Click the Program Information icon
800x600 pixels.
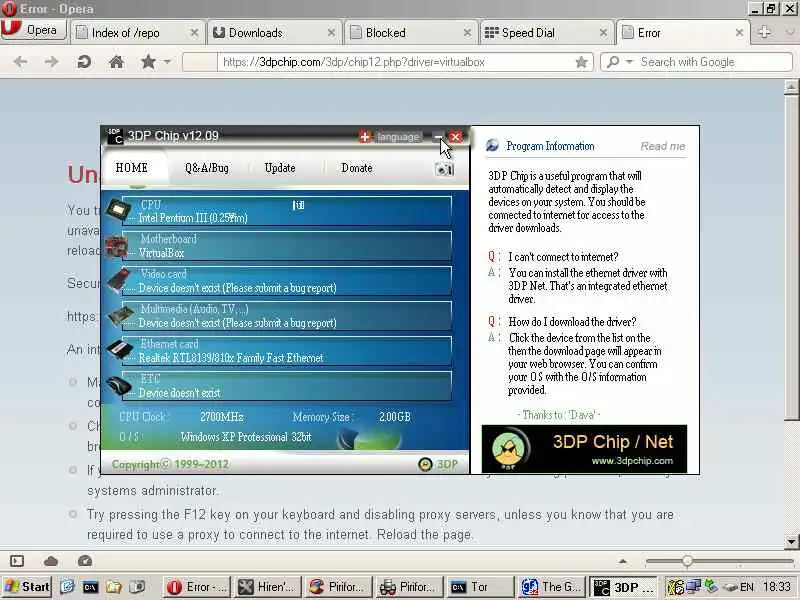[x=492, y=145]
